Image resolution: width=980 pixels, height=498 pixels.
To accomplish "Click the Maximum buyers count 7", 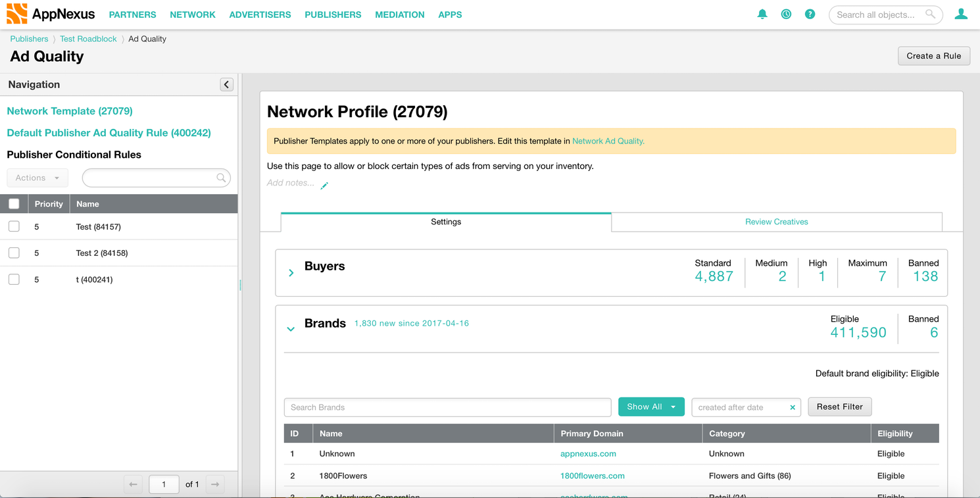I will pyautogui.click(x=883, y=277).
